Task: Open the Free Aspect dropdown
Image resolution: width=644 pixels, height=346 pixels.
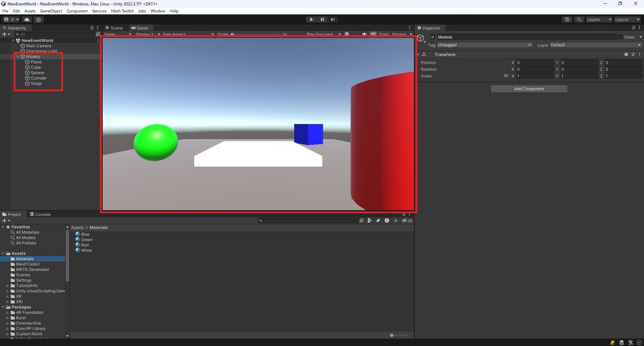Action: pos(188,34)
